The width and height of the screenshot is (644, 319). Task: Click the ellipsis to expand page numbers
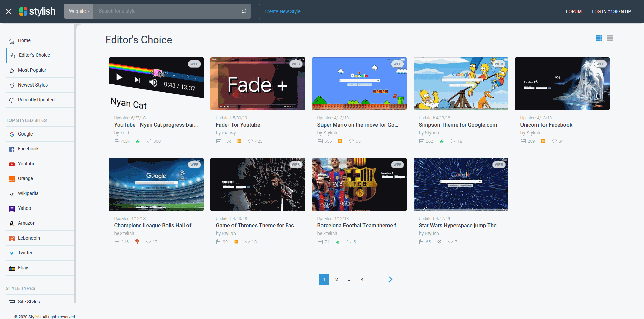point(349,279)
